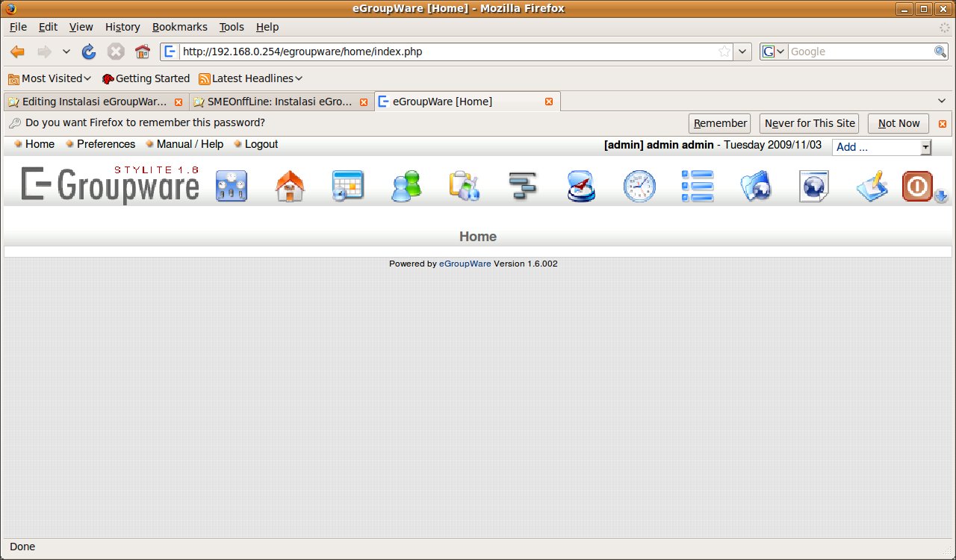Screen dimensions: 956x560
Task: Go back with the orange Back arrow
Action: coord(17,52)
